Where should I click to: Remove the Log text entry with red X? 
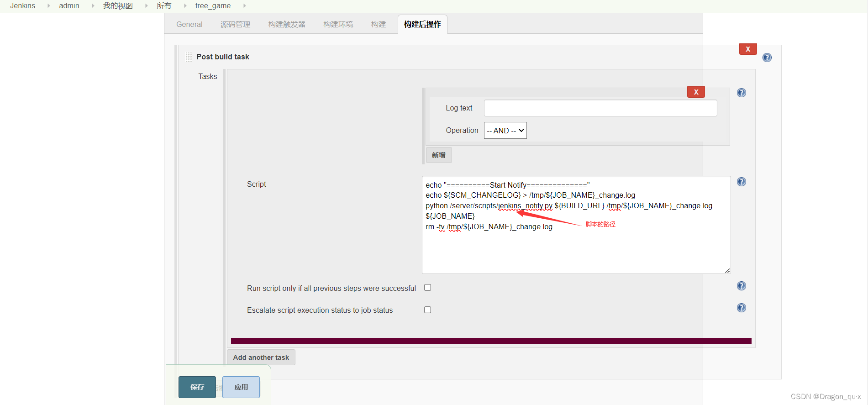click(696, 92)
